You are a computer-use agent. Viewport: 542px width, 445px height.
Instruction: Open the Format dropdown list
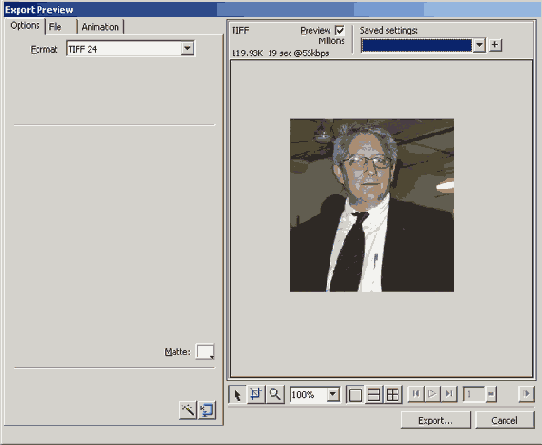coord(187,48)
